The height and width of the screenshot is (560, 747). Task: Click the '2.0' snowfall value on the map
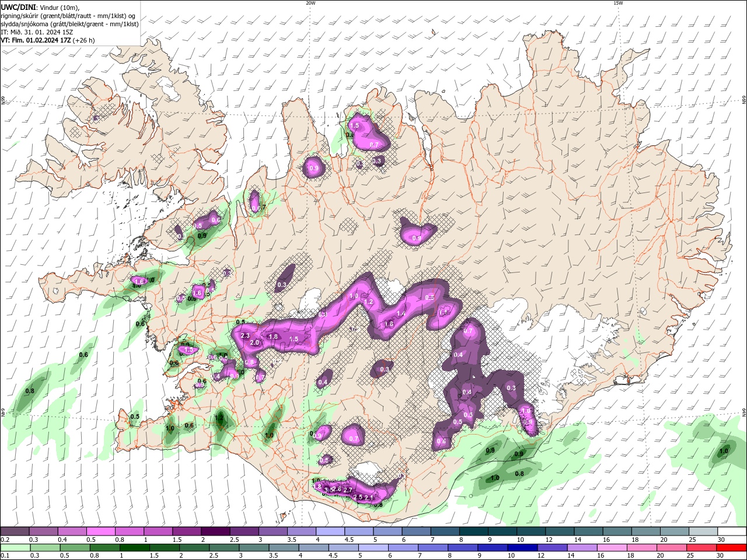pos(254,343)
